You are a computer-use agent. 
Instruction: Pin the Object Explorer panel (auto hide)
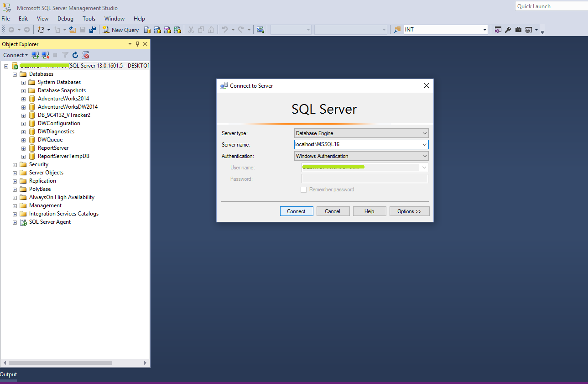tap(137, 44)
